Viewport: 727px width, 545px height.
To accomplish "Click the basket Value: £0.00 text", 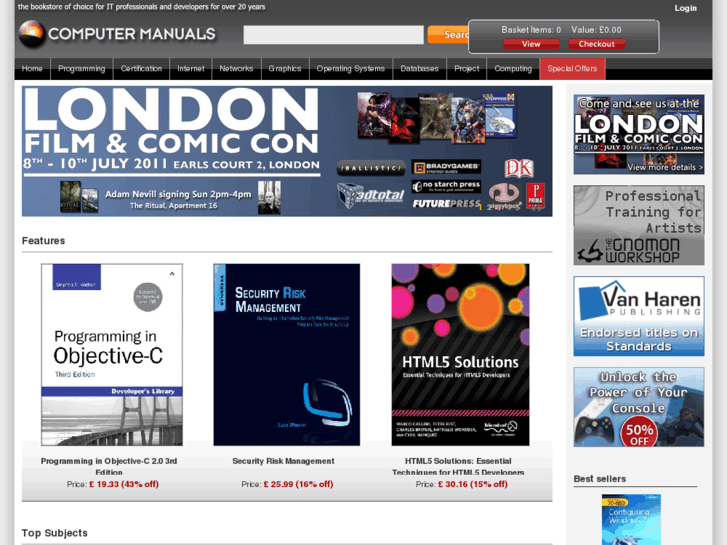I will [596, 30].
